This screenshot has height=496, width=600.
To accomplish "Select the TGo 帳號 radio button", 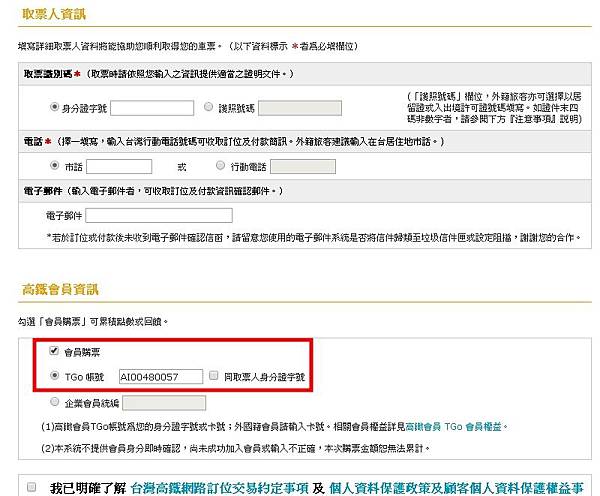I will click(x=55, y=375).
